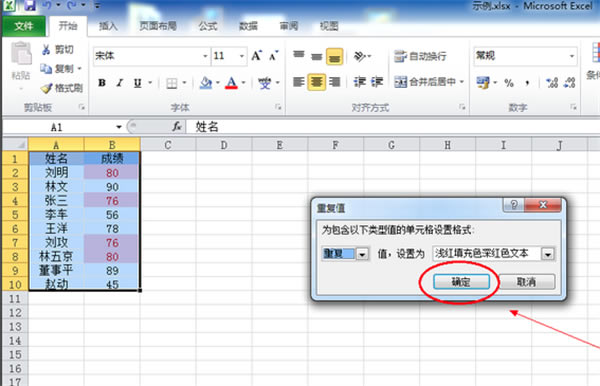This screenshot has height=386, width=600.
Task: Toggle Italic formatting
Action: 120,83
